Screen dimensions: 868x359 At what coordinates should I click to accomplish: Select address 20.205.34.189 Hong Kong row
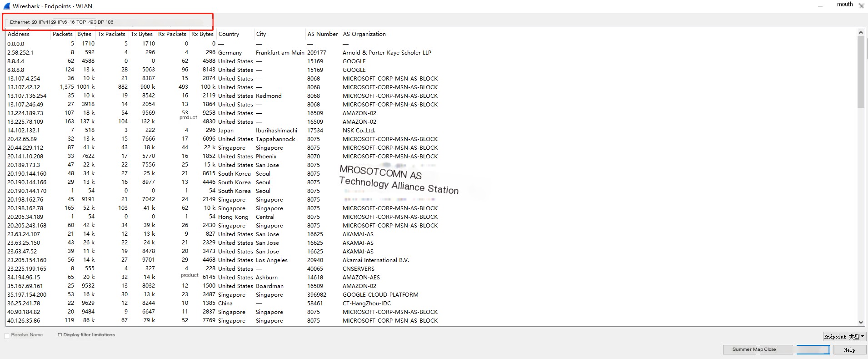point(431,217)
